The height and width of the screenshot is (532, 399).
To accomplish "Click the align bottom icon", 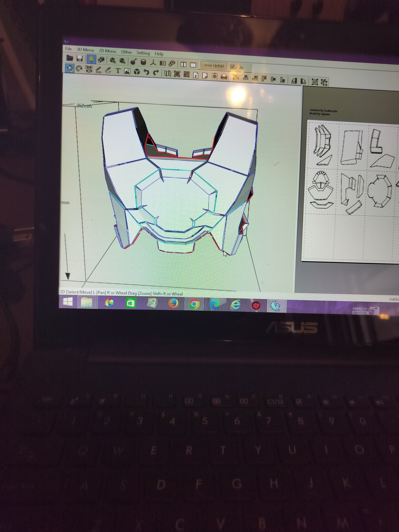I will coord(283,80).
